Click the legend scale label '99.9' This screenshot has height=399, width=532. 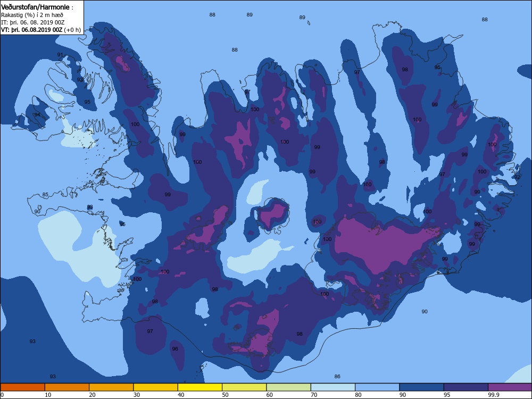[x=493, y=395]
